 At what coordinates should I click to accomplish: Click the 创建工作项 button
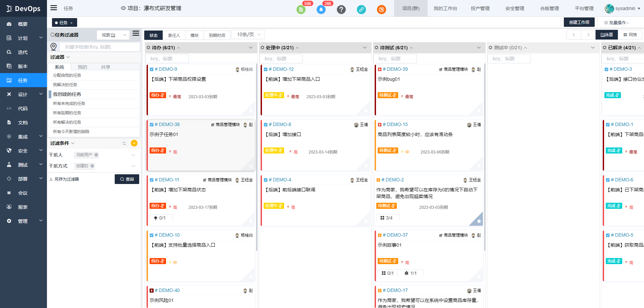click(579, 22)
